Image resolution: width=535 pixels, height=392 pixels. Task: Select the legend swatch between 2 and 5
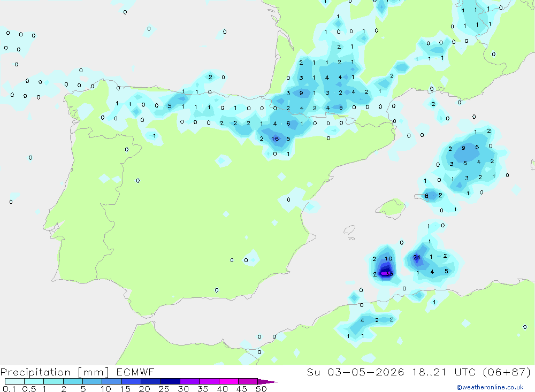[x=73, y=381]
